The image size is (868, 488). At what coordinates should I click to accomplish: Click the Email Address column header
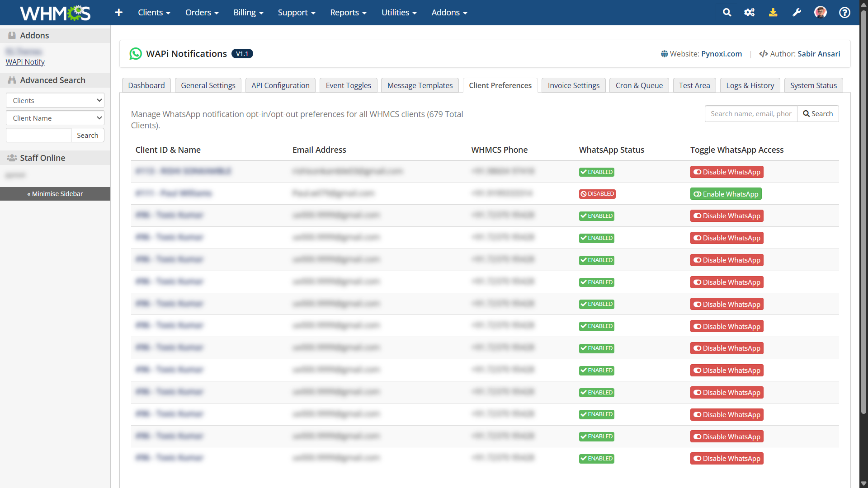coord(319,150)
